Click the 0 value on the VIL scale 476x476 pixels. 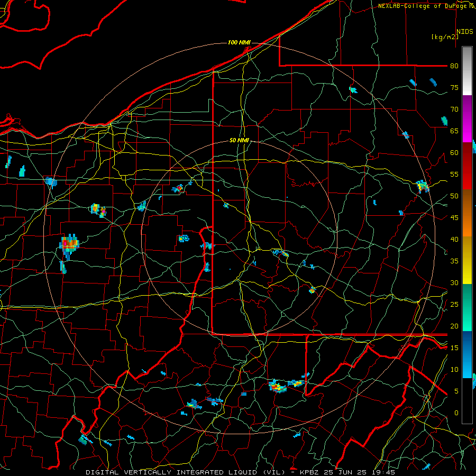coord(456,413)
